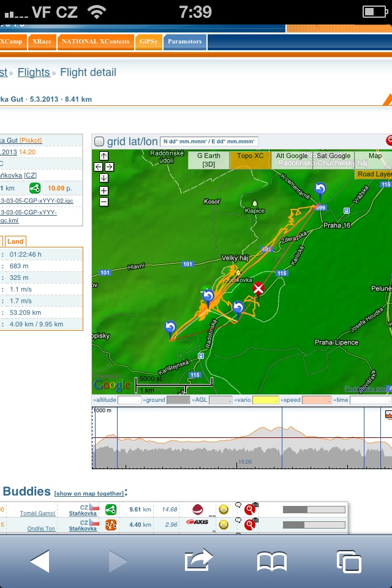Open the GiPSy tab
The image size is (392, 588).
tap(148, 42)
